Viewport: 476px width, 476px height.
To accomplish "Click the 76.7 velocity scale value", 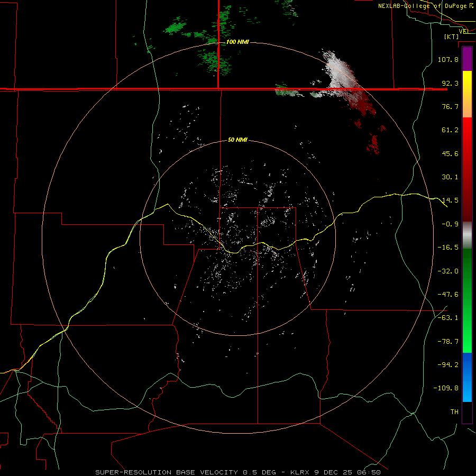I will click(450, 106).
